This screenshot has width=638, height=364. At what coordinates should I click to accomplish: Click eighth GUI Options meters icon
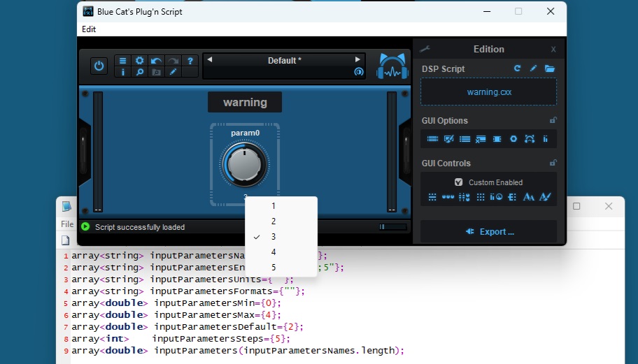(x=545, y=139)
